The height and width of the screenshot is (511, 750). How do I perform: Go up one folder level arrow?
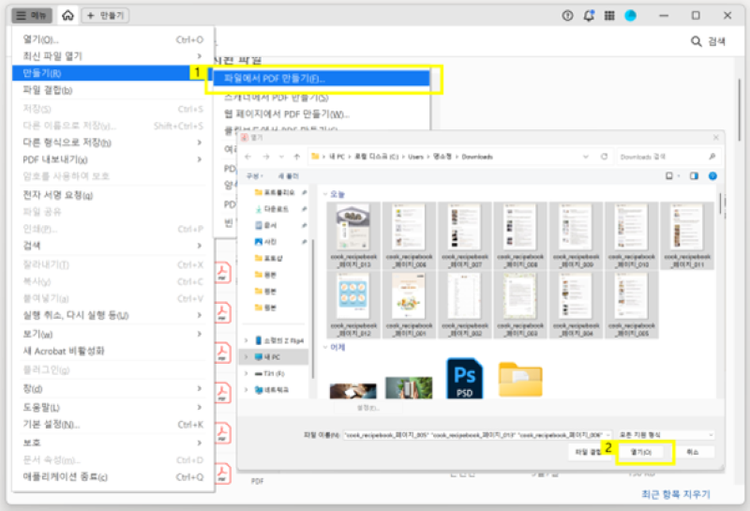tap(297, 156)
